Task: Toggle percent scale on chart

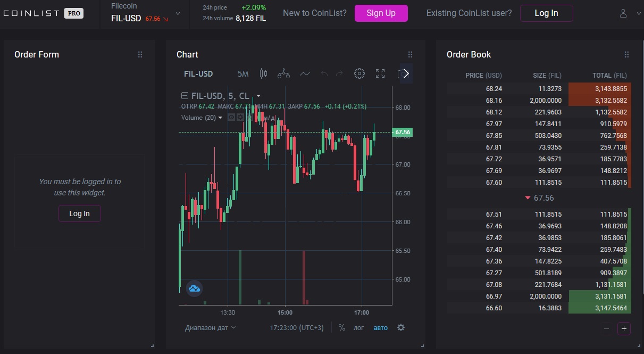Action: (342, 327)
